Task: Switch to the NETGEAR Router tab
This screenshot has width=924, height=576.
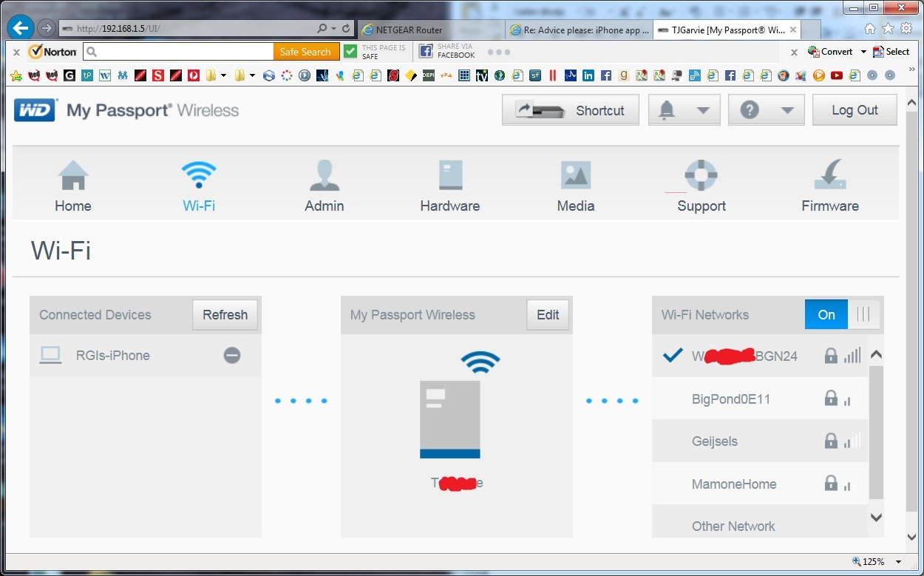Action: [431, 30]
